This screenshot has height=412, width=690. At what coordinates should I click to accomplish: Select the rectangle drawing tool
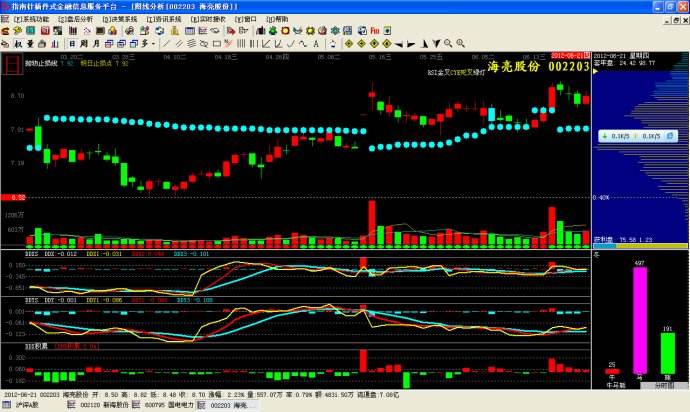[x=217, y=44]
